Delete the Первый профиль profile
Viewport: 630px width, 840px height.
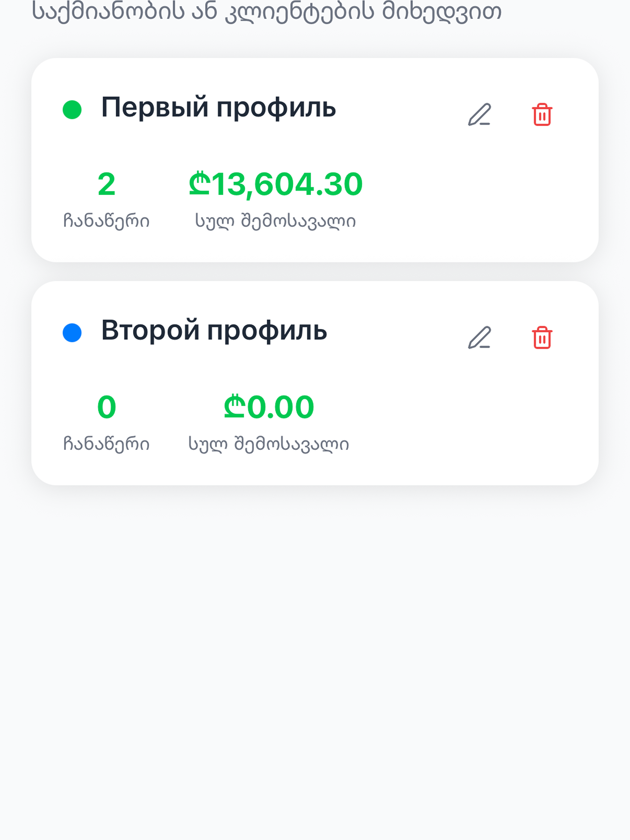pos(542,114)
